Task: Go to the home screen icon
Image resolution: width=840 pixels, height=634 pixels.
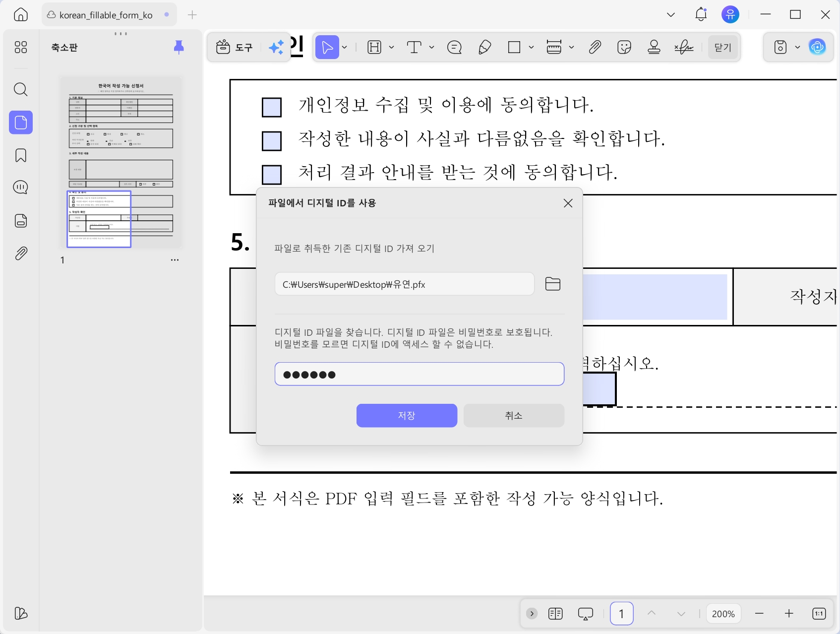Action: [x=21, y=15]
